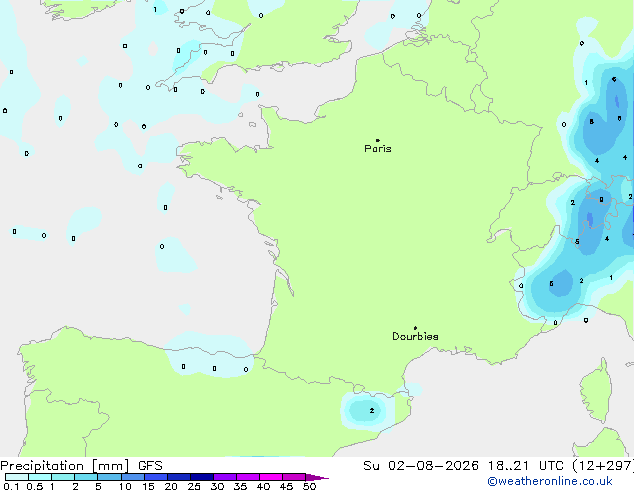
Task: Pick the purple legend swatch after 30
Action: tap(225, 477)
